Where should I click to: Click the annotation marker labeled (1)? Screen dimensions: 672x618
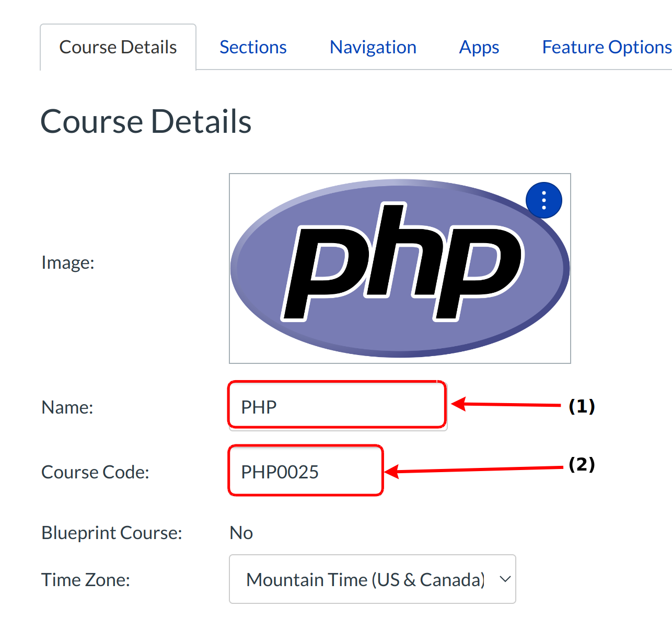tap(582, 406)
